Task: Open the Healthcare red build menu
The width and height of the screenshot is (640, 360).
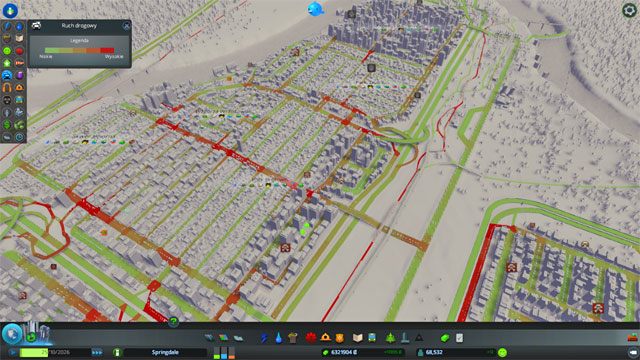Action: pyautogui.click(x=311, y=338)
